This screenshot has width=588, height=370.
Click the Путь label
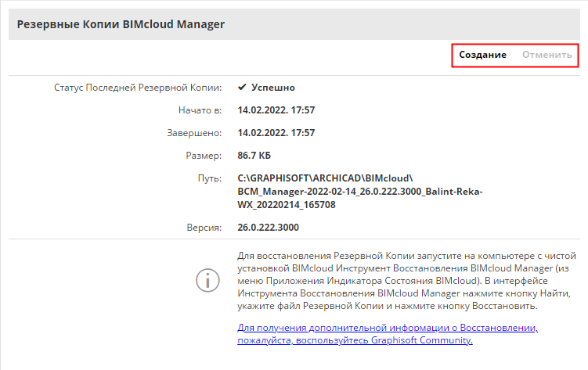210,178
